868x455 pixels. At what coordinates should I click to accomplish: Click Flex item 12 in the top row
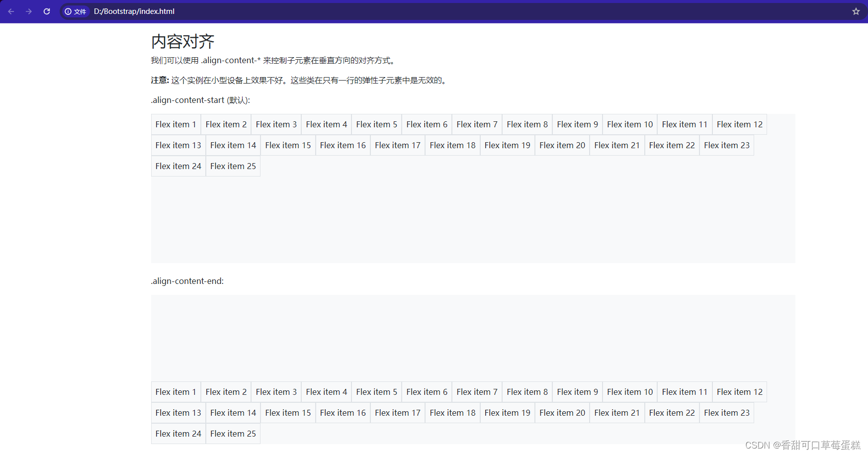(x=739, y=124)
